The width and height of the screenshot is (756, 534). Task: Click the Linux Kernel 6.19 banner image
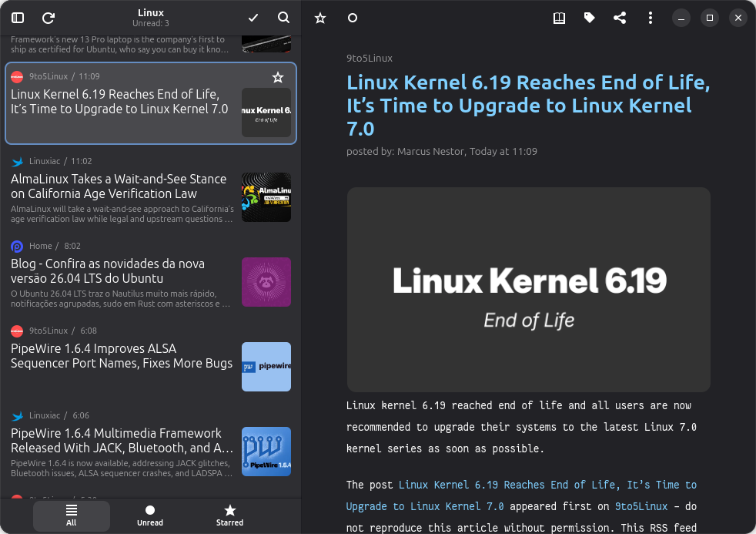[x=529, y=290]
